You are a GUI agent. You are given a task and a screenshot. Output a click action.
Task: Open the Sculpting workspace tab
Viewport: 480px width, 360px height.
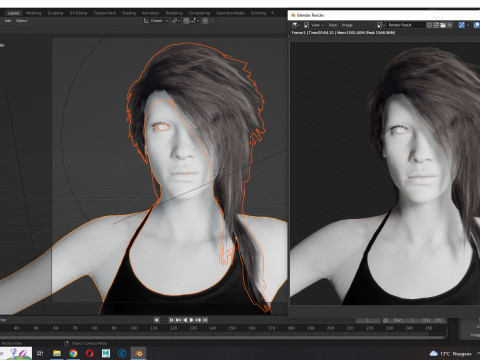point(55,13)
